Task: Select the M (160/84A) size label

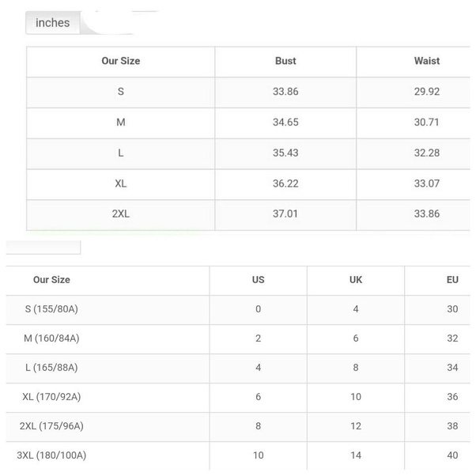Action: point(51,338)
